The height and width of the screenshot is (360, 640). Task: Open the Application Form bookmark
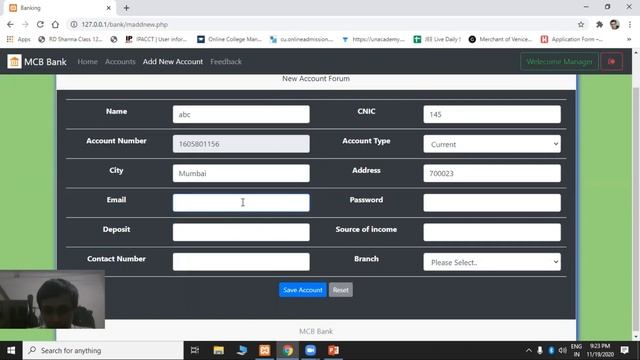[x=571, y=39]
